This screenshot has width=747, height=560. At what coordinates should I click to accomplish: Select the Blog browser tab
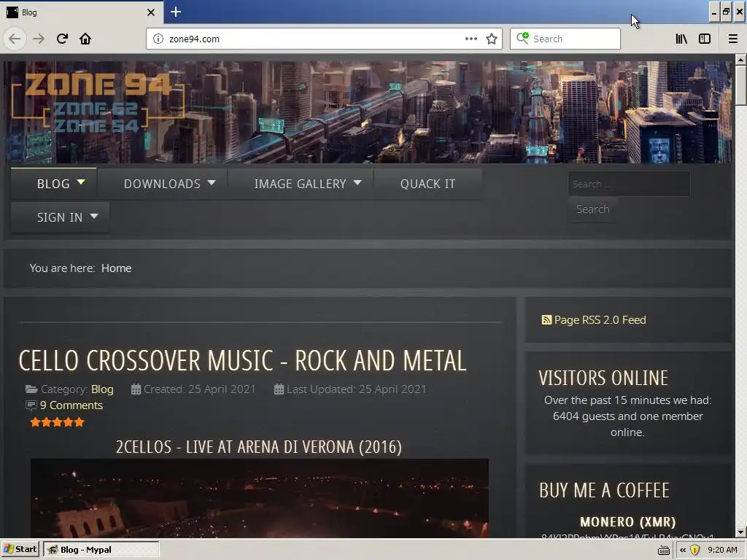pos(81,12)
